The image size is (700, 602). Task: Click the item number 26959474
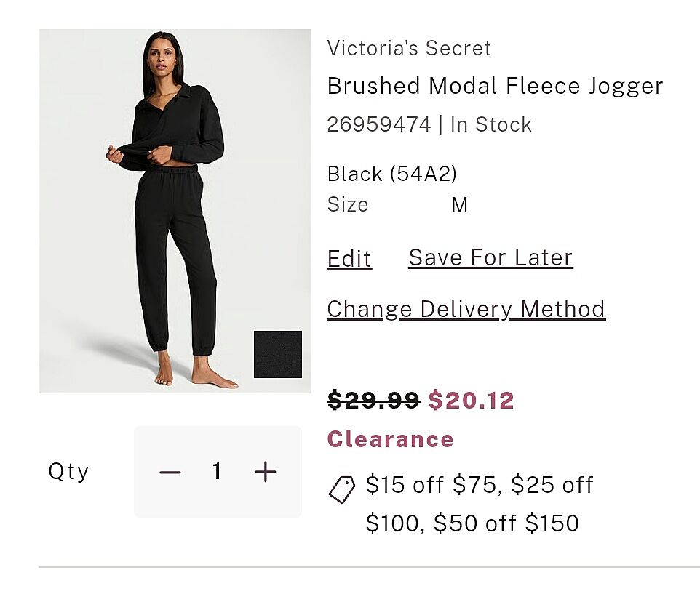point(378,124)
